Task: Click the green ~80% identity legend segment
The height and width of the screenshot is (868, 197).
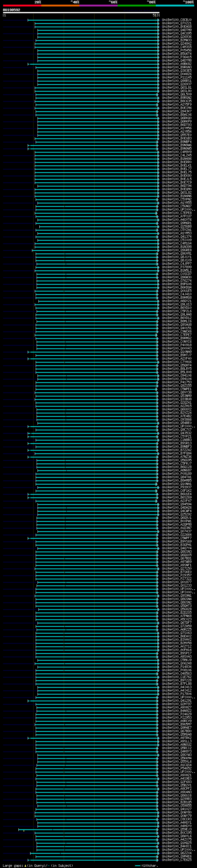Action: point(137,6)
